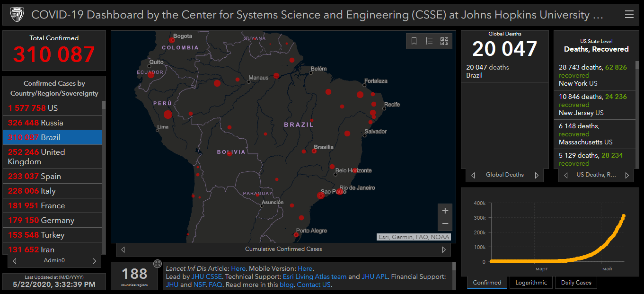
Task: Click the red case circle at Brasilia
Action: [x=314, y=151]
